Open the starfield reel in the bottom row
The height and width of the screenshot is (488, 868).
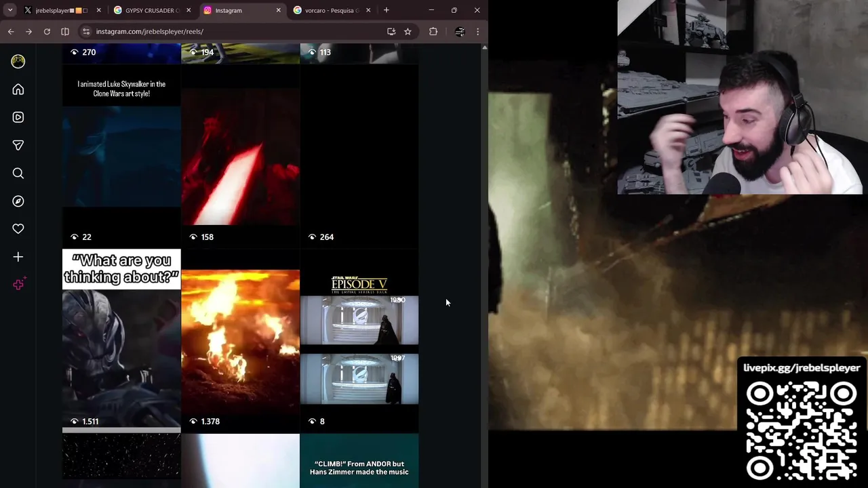click(x=121, y=461)
